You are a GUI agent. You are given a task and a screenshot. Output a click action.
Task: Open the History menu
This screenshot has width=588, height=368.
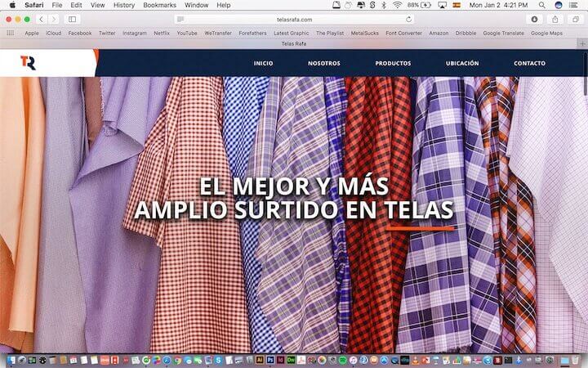pos(124,5)
